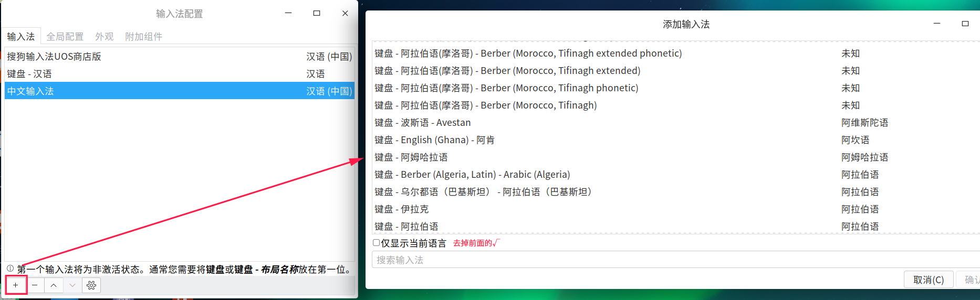Select 搜狗输入法UOS商店版 in the list
The width and height of the screenshot is (980, 300).
click(180, 56)
